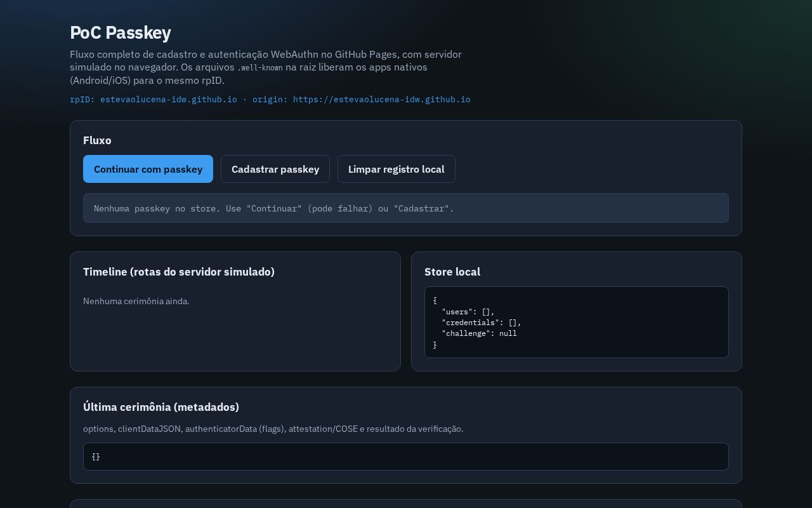Select the options, clientDataJSON description text
Viewport: 812px width, 508px height.
273,429
